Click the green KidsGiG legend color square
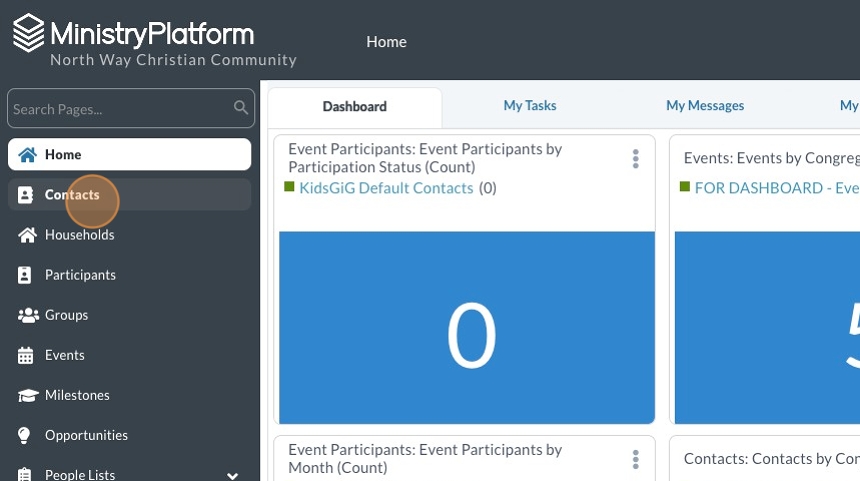Screen dimensions: 860x481 pos(290,187)
